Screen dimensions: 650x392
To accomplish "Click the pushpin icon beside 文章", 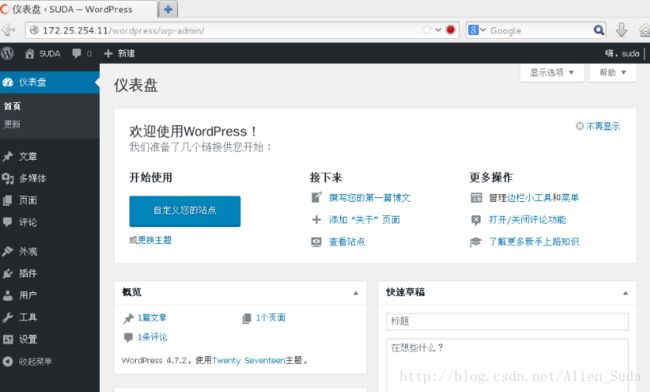I will (x=7, y=157).
